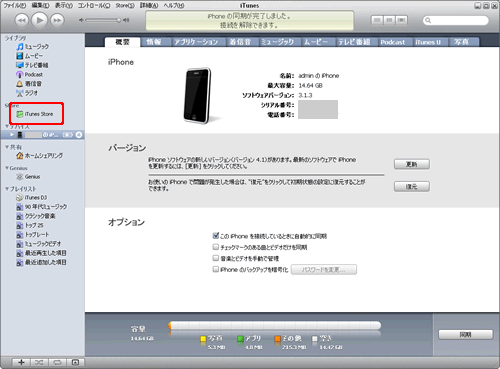Click the add playlist plus button

pos(21,362)
